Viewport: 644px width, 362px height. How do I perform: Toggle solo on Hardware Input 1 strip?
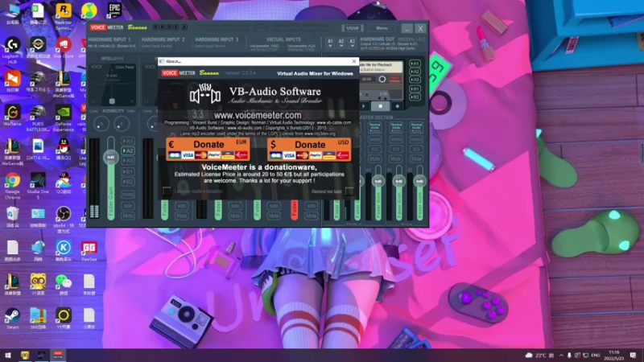pyautogui.click(x=128, y=206)
